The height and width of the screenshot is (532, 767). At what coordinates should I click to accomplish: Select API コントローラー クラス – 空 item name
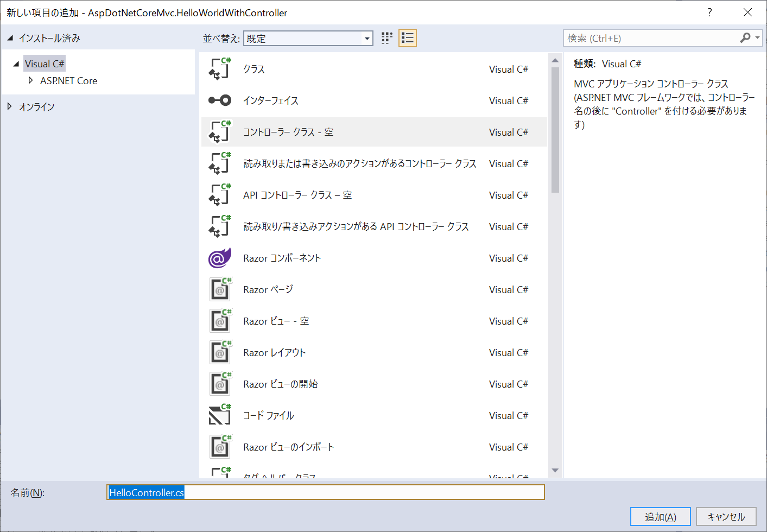[x=297, y=195]
